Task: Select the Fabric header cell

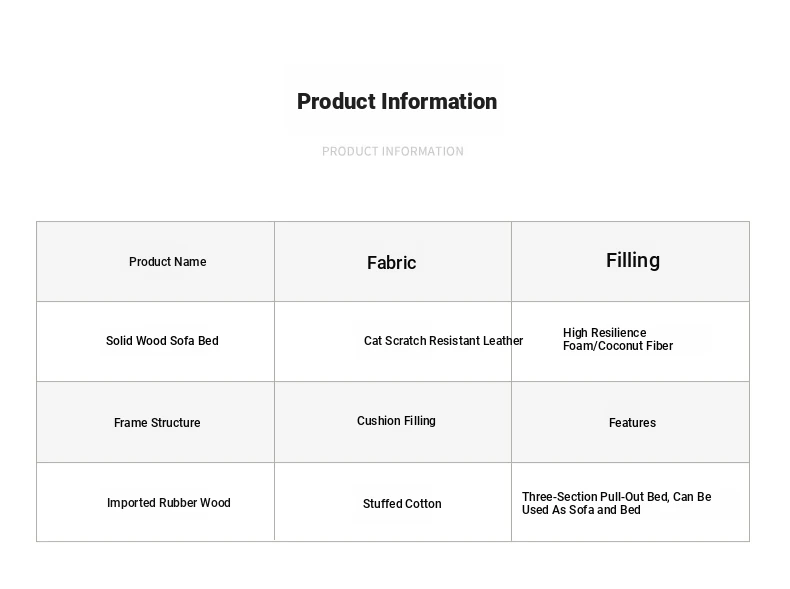Action: pyautogui.click(x=393, y=261)
